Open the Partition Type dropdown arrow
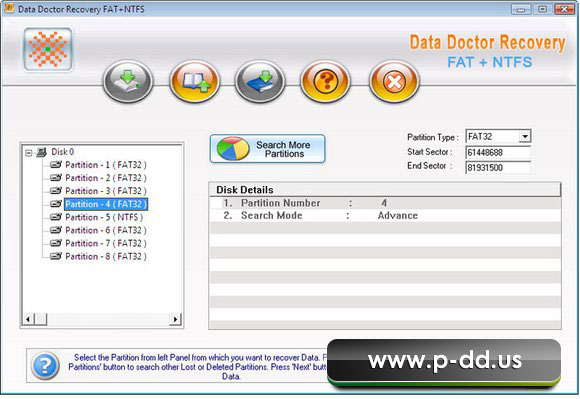The height and width of the screenshot is (399, 580). point(525,136)
